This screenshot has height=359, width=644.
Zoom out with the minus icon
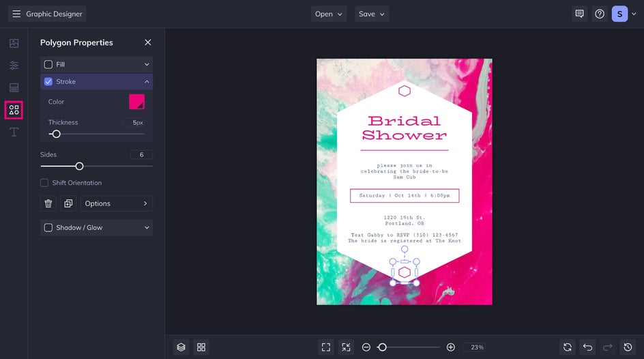366,347
